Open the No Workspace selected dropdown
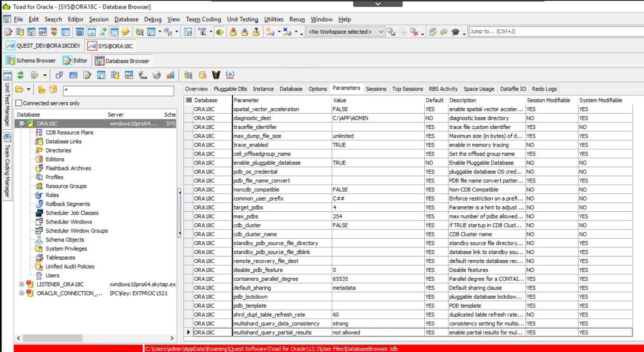644x352 pixels. (x=381, y=32)
